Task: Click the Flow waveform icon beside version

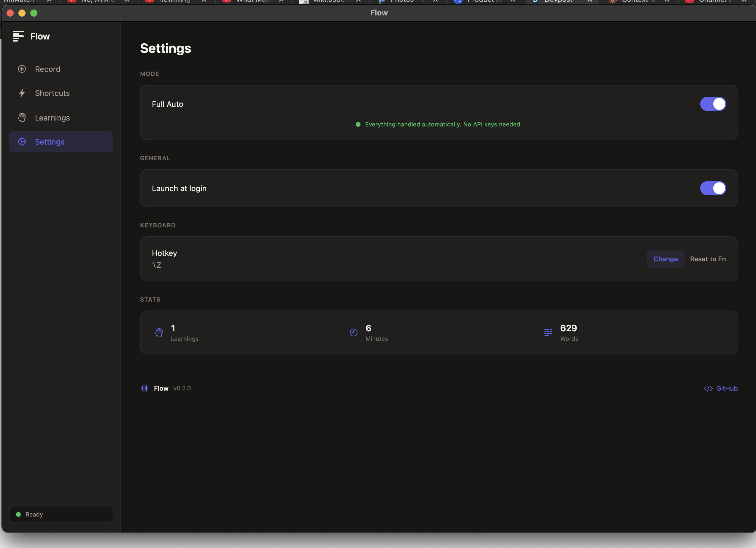Action: click(x=145, y=388)
